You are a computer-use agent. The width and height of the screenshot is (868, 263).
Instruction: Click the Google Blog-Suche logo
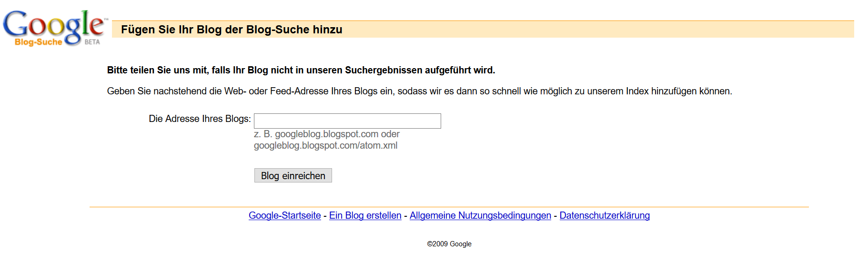click(55, 28)
